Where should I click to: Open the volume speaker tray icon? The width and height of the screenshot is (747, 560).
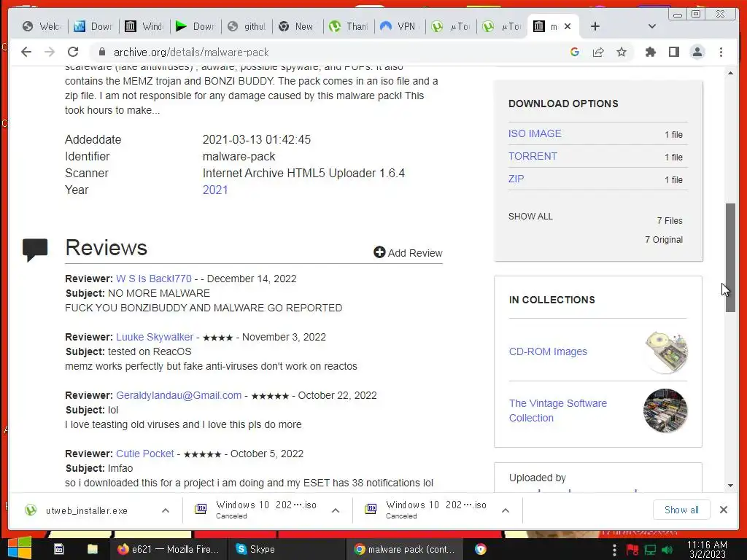pyautogui.click(x=667, y=550)
